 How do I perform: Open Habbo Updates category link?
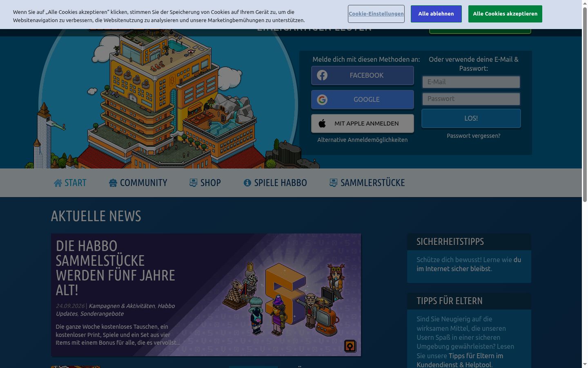point(115,310)
